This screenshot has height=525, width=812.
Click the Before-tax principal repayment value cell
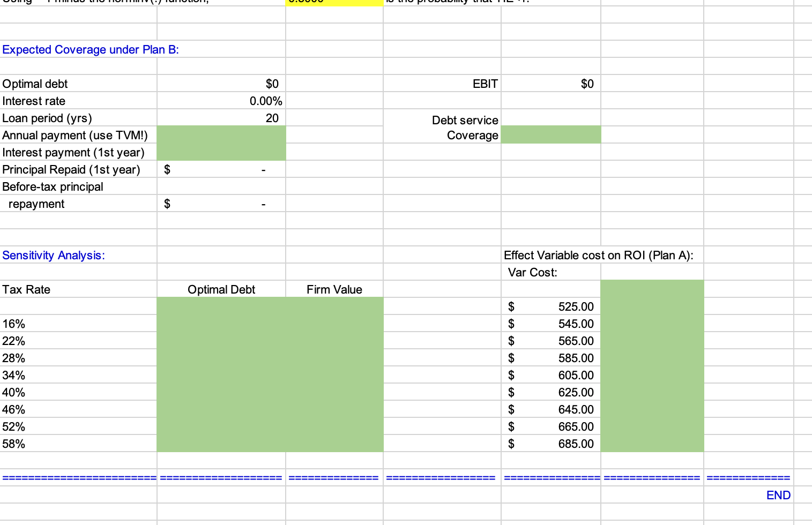(221, 204)
